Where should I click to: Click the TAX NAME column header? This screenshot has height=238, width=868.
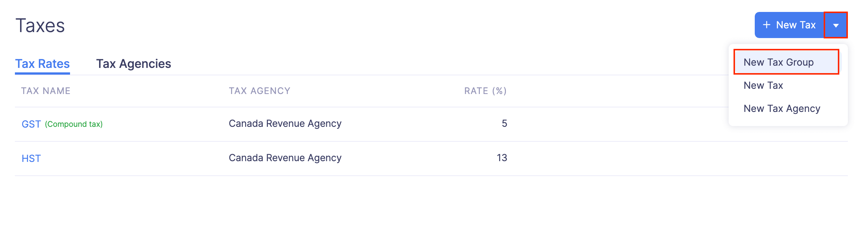pyautogui.click(x=46, y=91)
